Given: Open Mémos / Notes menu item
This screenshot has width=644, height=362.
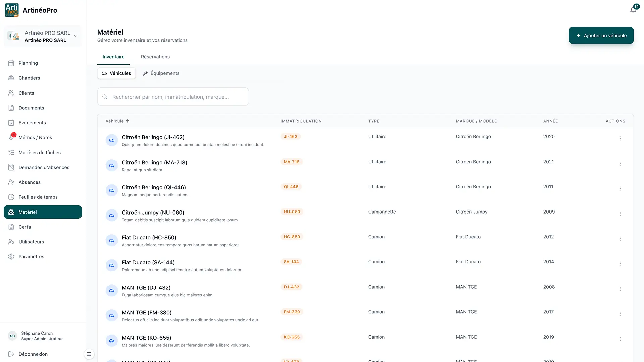Looking at the screenshot, I should point(43,137).
